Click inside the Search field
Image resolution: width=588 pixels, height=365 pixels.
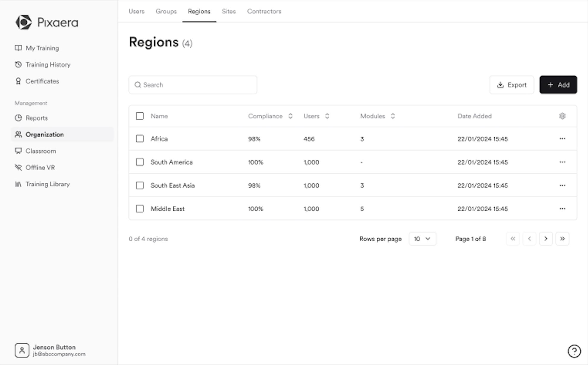click(x=193, y=85)
